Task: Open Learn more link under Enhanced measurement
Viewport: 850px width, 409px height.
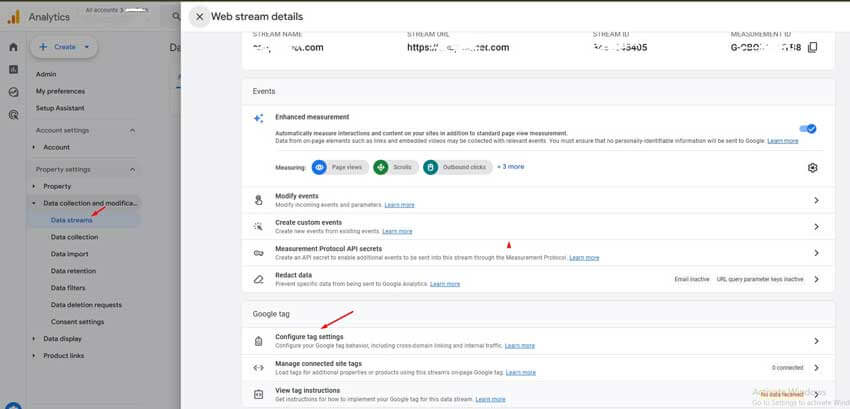Action: click(x=783, y=140)
